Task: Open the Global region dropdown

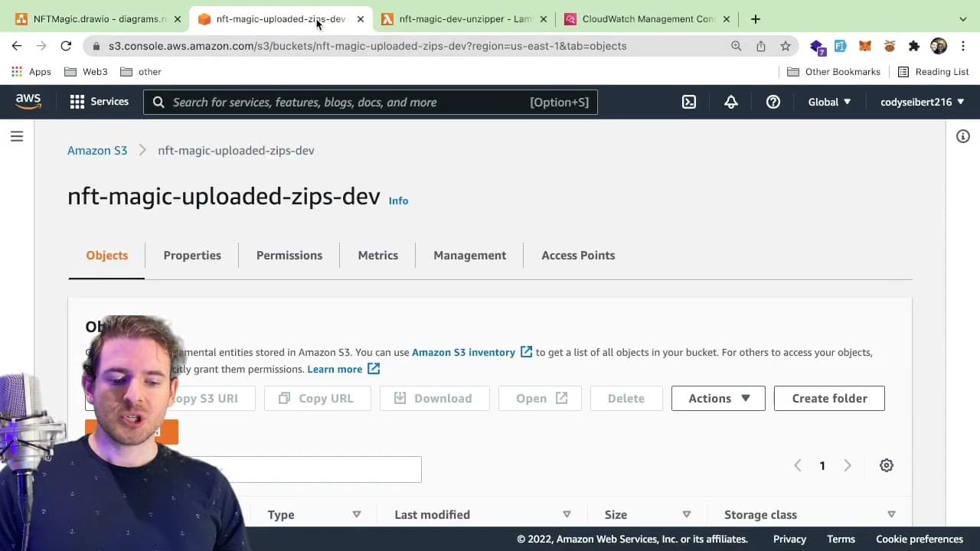Action: coord(830,102)
